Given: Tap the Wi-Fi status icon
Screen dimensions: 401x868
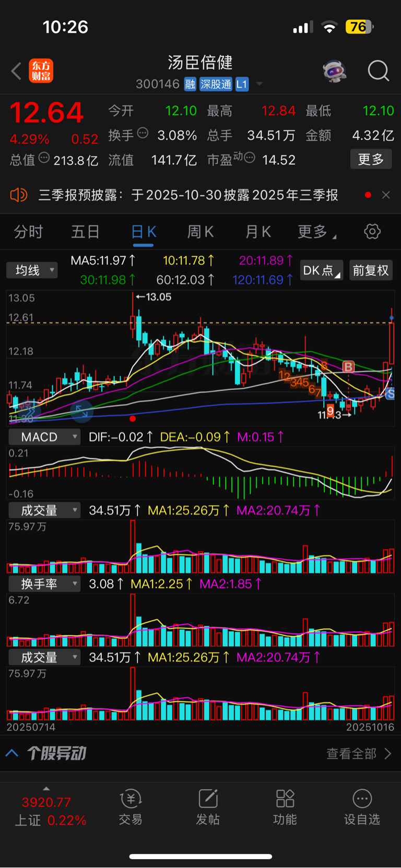Looking at the screenshot, I should click(x=329, y=27).
